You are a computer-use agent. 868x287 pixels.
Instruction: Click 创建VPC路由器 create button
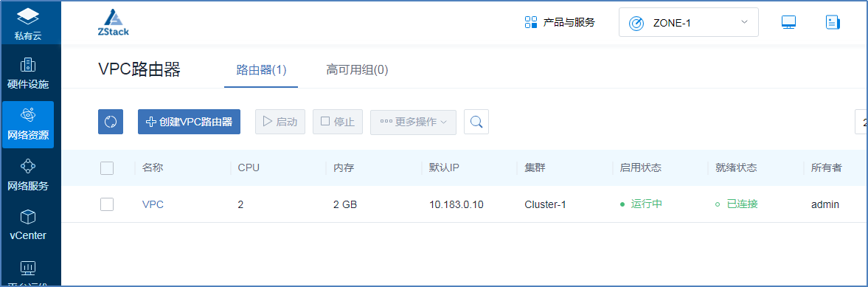coord(189,121)
